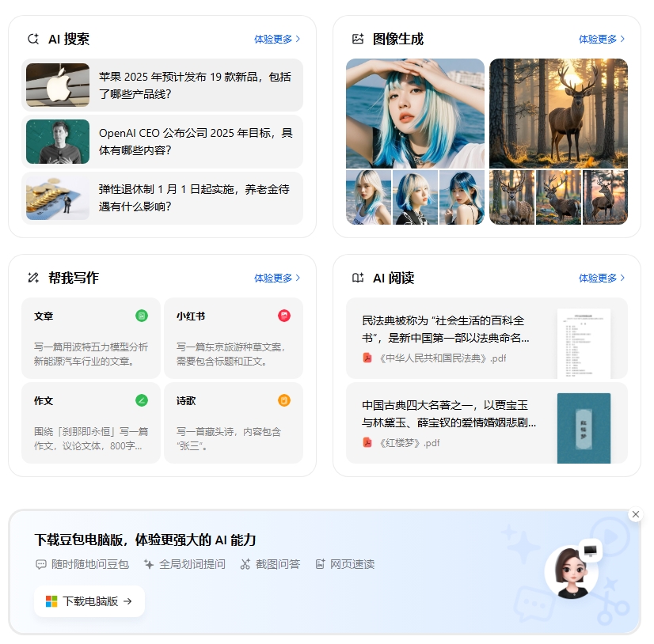This screenshot has width=654, height=644.
Task: Click the Apple logo thumbnail
Action: (58, 85)
